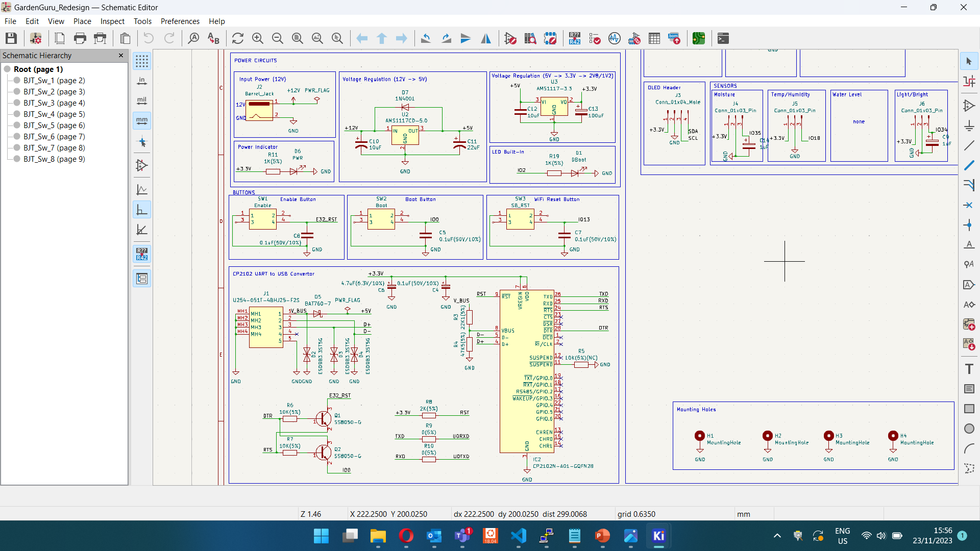The width and height of the screenshot is (980, 551).
Task: Select the add power symbol tool
Action: (969, 126)
